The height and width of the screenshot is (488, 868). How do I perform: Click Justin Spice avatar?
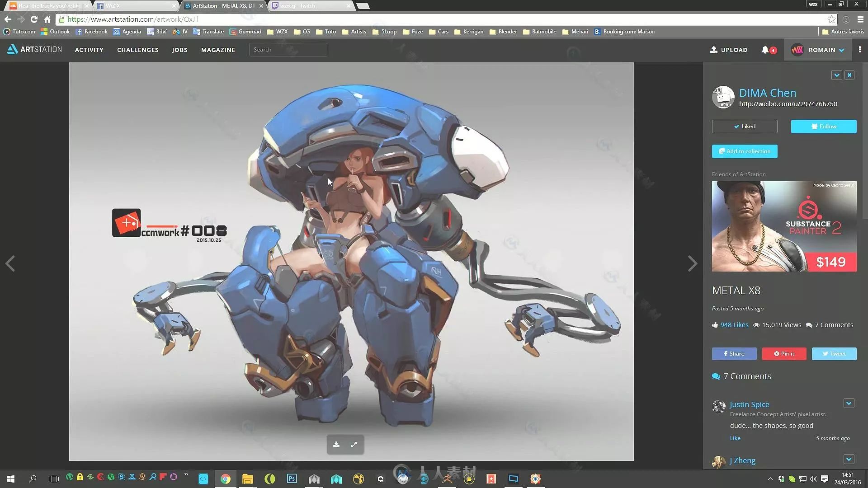pos(719,407)
